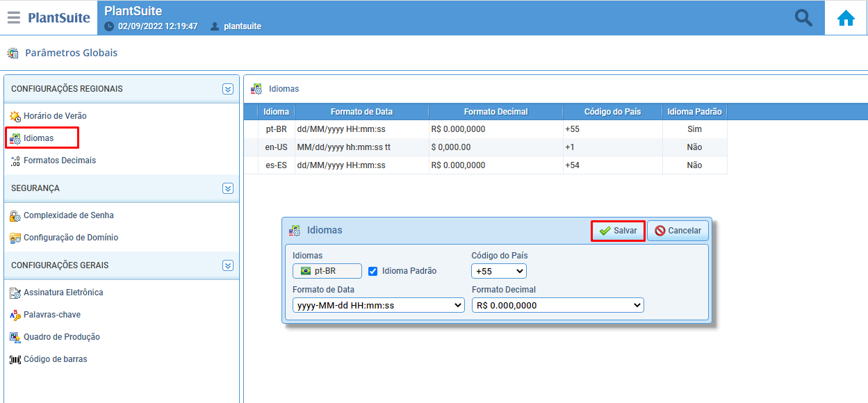Sort by the Idioma column header
Image resolution: width=868 pixels, height=403 pixels.
[x=276, y=112]
